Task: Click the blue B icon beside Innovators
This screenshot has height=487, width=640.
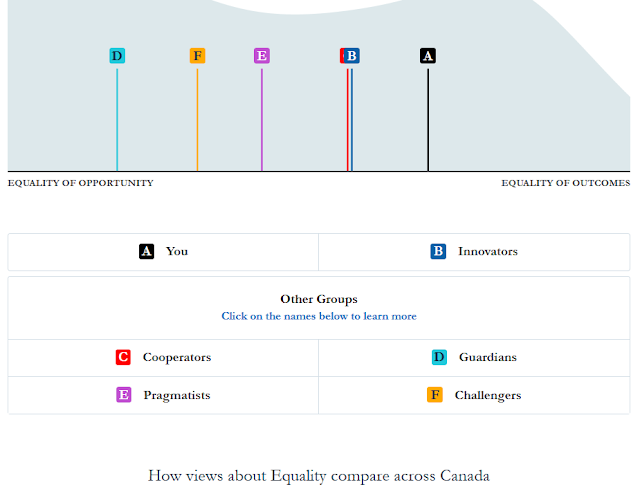Action: [438, 251]
